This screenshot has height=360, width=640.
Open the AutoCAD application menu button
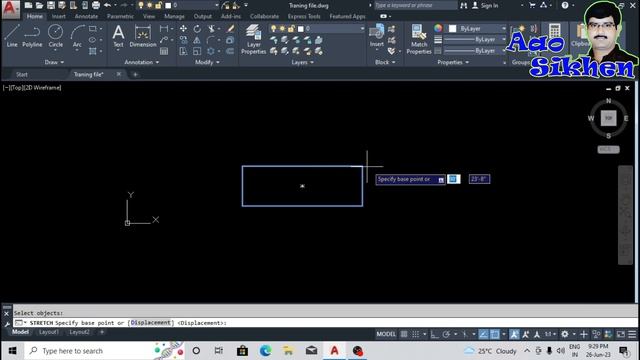click(x=11, y=9)
